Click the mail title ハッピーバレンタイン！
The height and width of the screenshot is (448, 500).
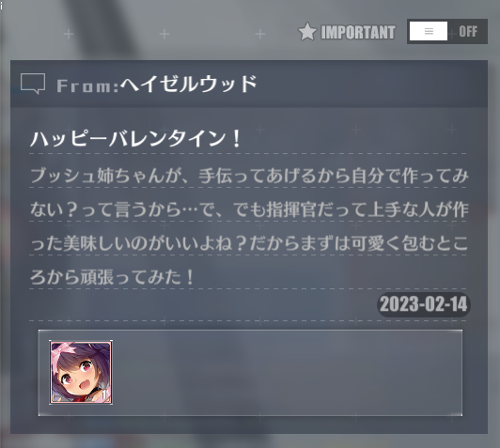pos(136,139)
